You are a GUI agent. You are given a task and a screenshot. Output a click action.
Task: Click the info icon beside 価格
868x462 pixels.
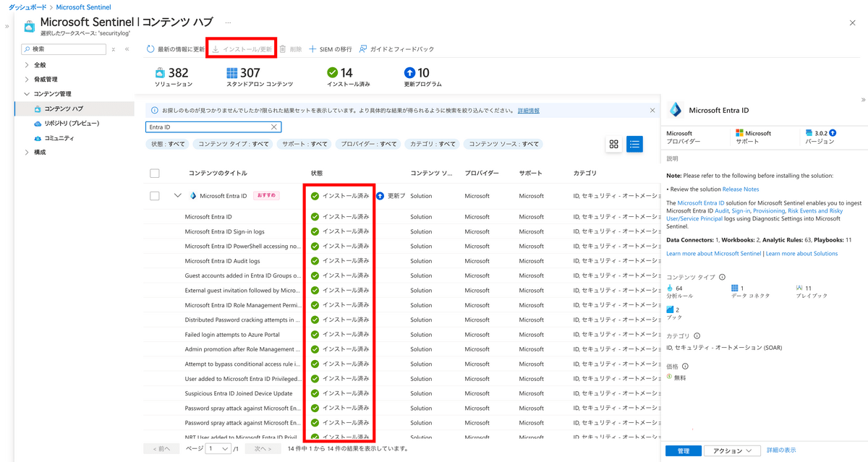point(685,367)
